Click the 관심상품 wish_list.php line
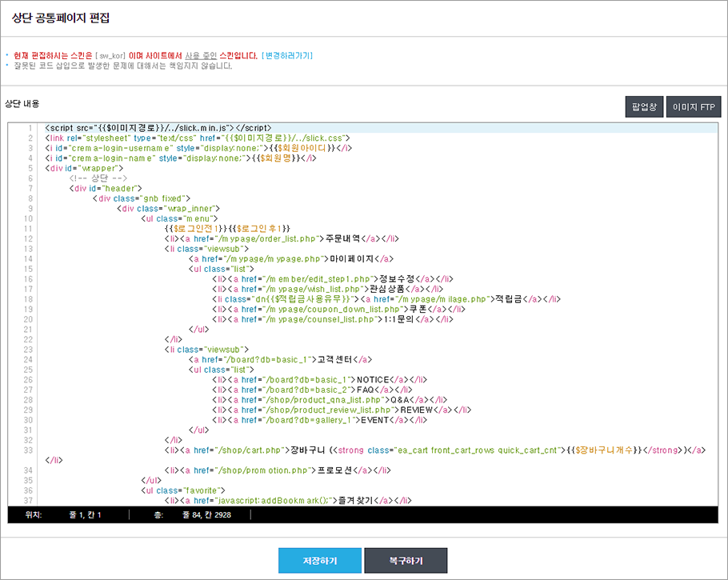 (x=328, y=290)
